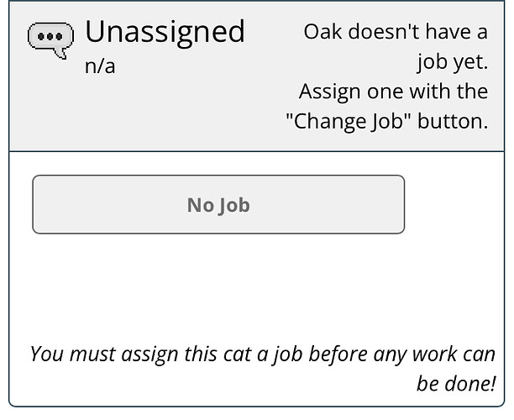Click the word "button." after Change Job
The width and height of the screenshot is (514, 420).
pos(453,121)
